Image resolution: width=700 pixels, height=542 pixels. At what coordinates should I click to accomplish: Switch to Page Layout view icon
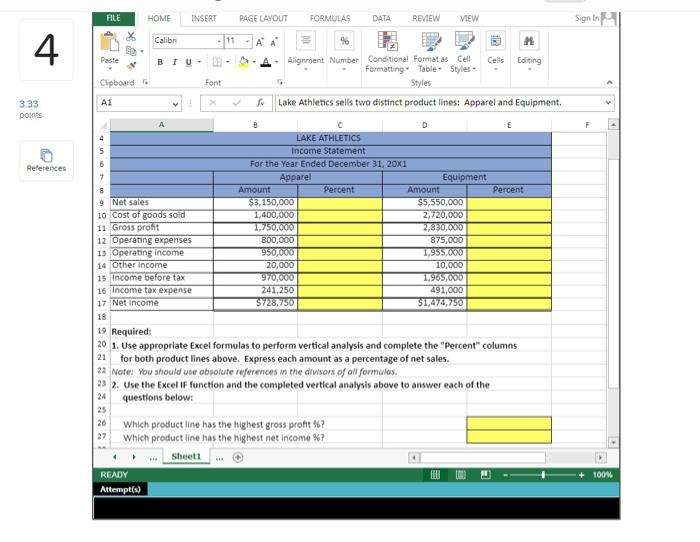[461, 475]
